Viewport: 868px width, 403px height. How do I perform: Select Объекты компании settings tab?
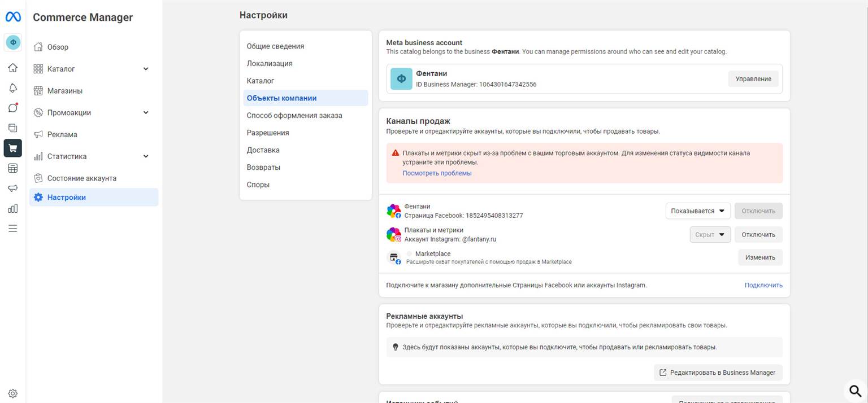coord(306,98)
